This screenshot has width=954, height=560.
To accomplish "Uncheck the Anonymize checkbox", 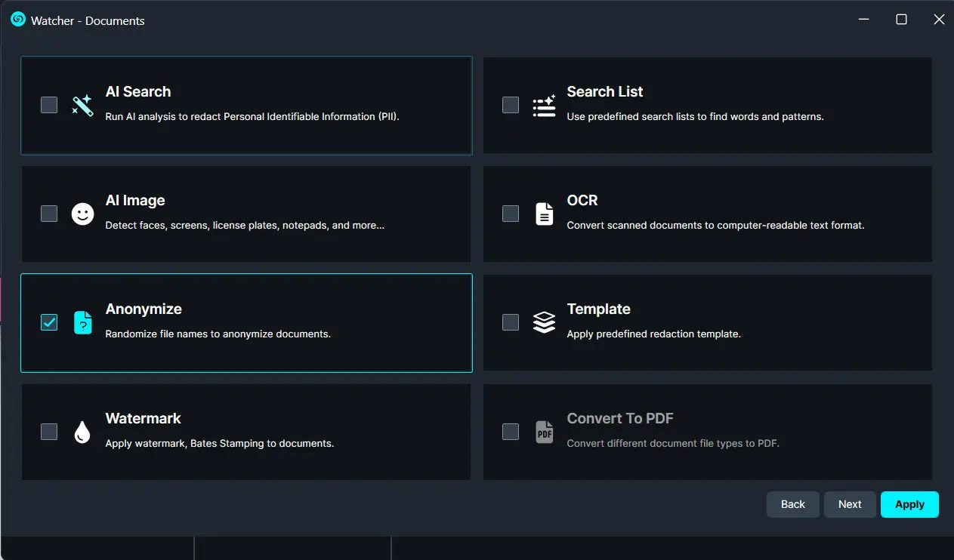I will coord(49,322).
